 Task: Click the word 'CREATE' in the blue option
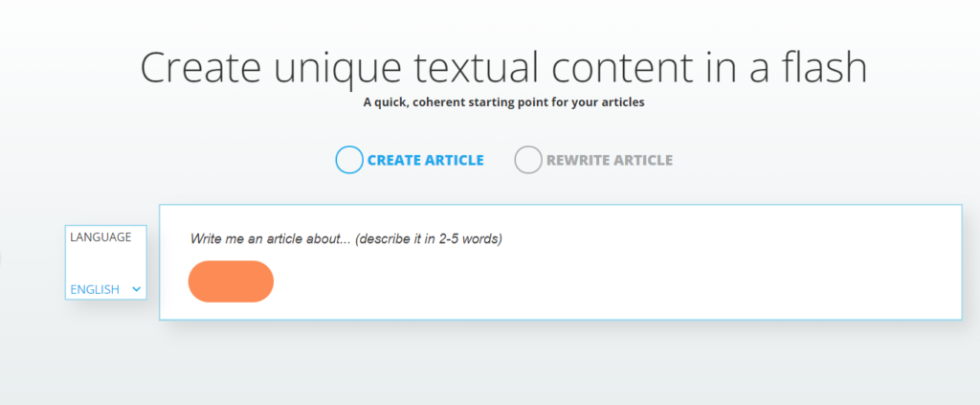(x=394, y=160)
